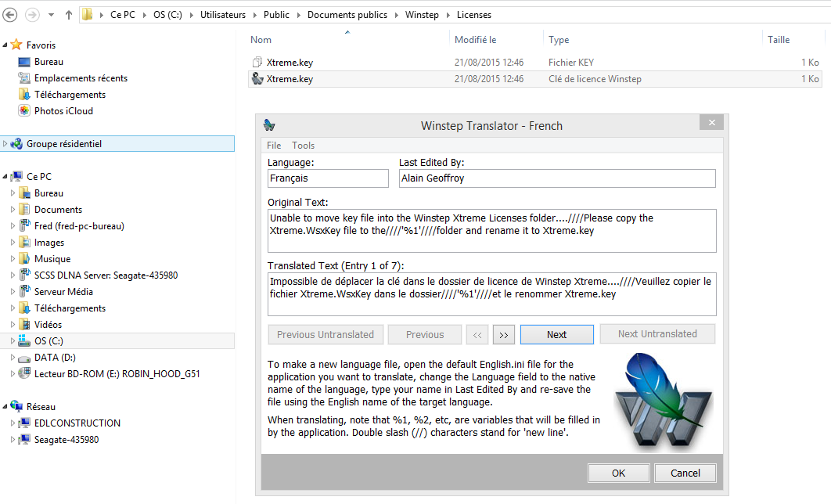The image size is (831, 504).
Task: Expand the Groupe résidentiel tree node
Action: (x=6, y=144)
